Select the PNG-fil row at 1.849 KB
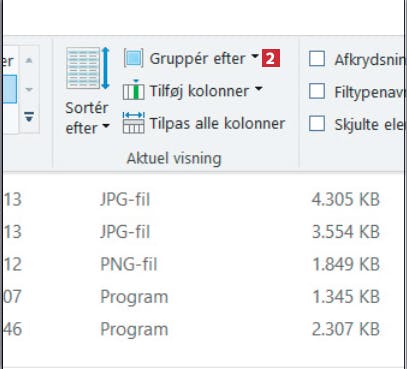 tap(203, 264)
